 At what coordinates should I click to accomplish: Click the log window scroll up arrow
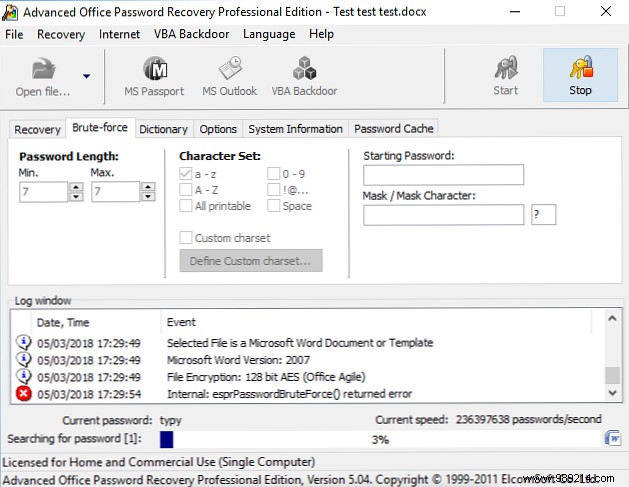click(612, 319)
